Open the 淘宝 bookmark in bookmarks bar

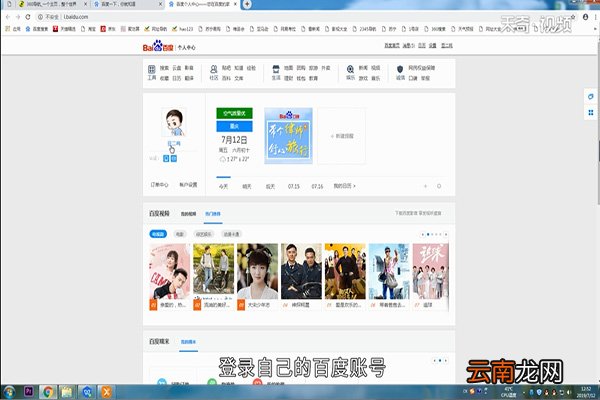coord(88,29)
